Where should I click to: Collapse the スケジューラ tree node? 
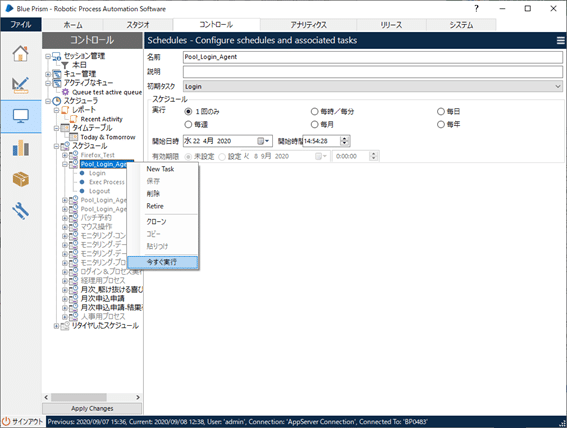[x=48, y=101]
